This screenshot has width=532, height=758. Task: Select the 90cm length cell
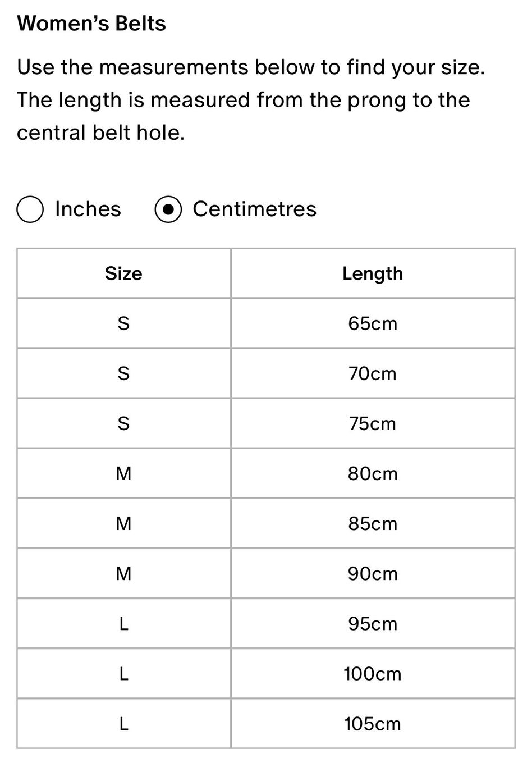[x=373, y=573]
